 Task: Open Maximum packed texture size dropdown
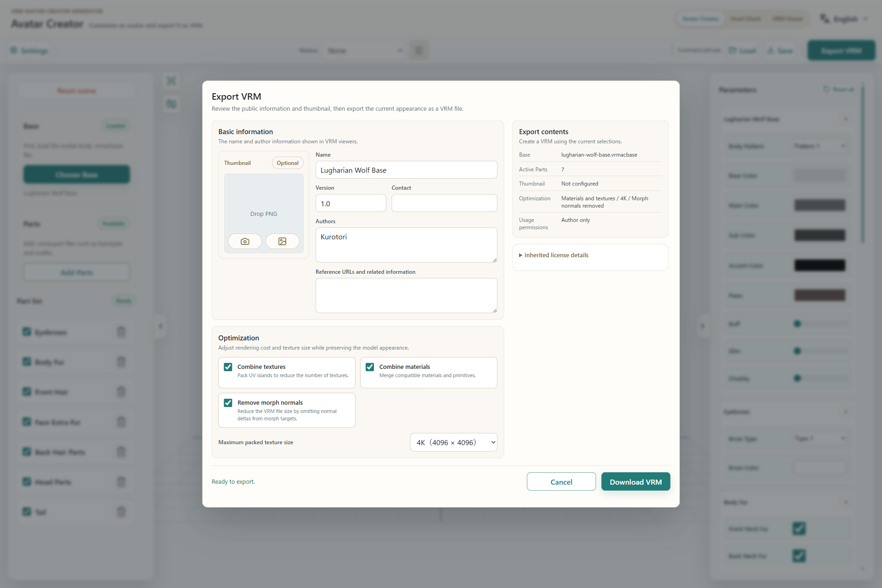coord(453,442)
